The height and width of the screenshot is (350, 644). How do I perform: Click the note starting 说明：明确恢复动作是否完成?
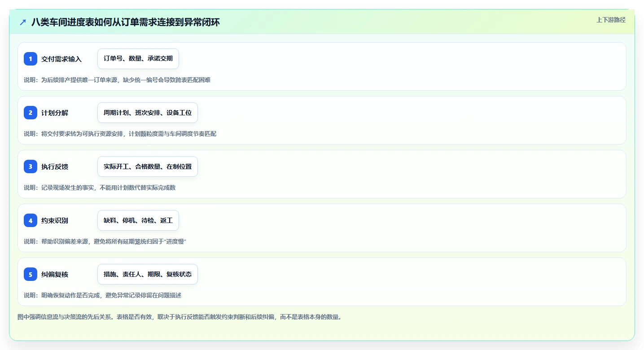103,295
